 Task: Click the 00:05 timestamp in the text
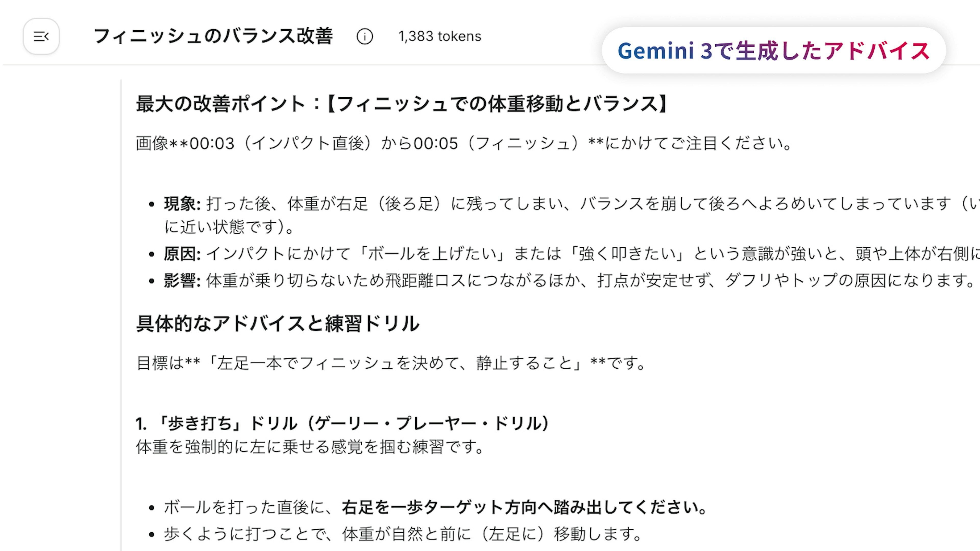[x=436, y=143]
